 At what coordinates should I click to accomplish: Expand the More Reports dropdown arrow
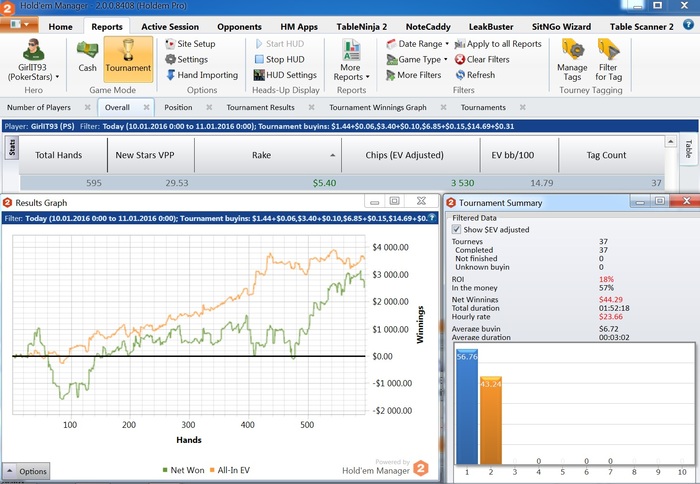coord(367,77)
